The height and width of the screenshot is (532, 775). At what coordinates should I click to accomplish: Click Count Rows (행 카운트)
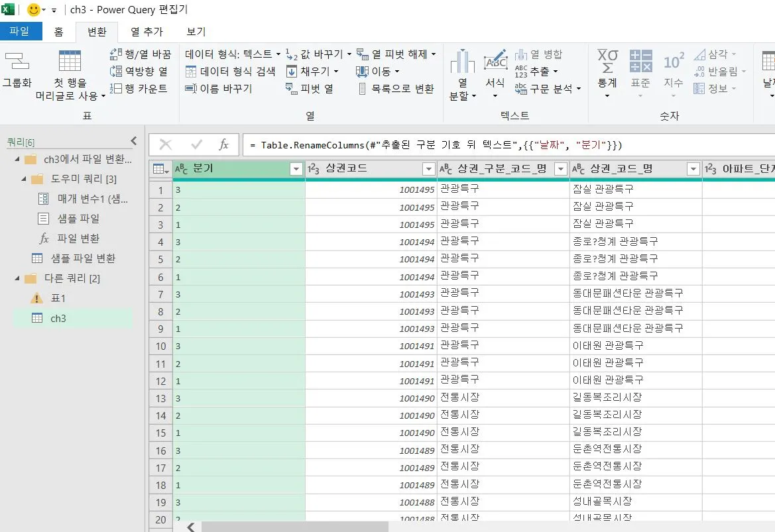pyautogui.click(x=139, y=88)
